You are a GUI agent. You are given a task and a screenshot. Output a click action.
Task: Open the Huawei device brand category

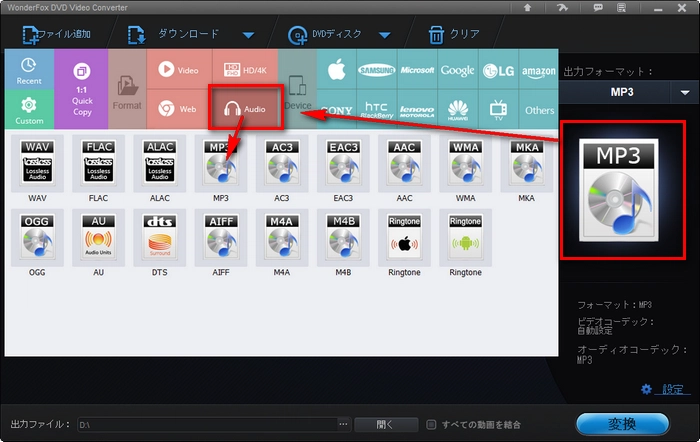[x=458, y=108]
